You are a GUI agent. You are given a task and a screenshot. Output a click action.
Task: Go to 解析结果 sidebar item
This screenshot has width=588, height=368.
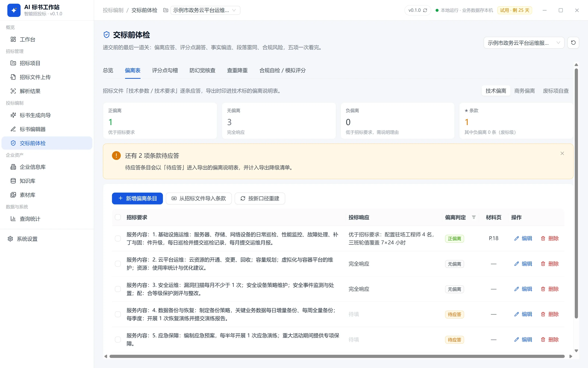(47, 91)
